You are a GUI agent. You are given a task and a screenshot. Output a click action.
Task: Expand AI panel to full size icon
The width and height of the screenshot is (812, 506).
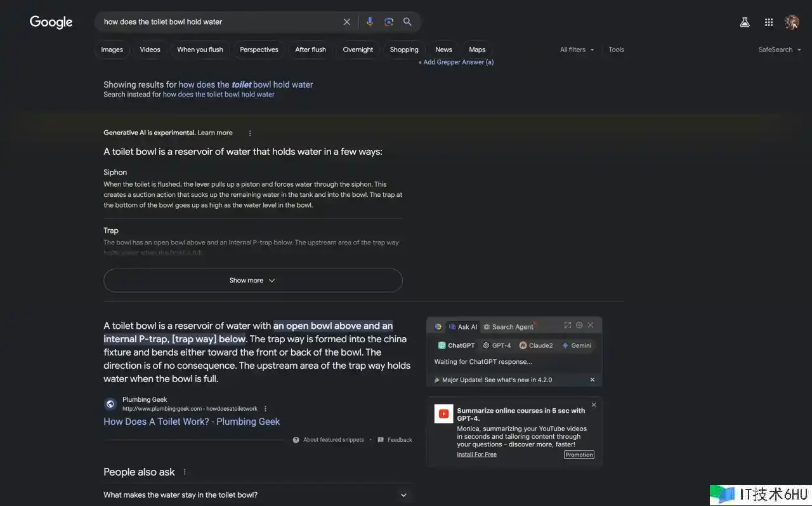tap(568, 325)
